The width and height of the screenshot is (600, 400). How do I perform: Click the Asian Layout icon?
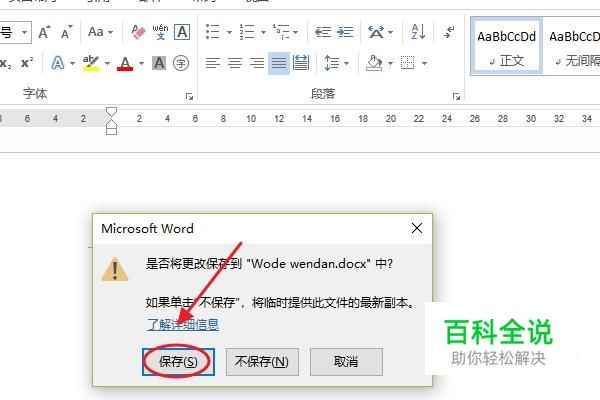pyautogui.click(x=376, y=32)
